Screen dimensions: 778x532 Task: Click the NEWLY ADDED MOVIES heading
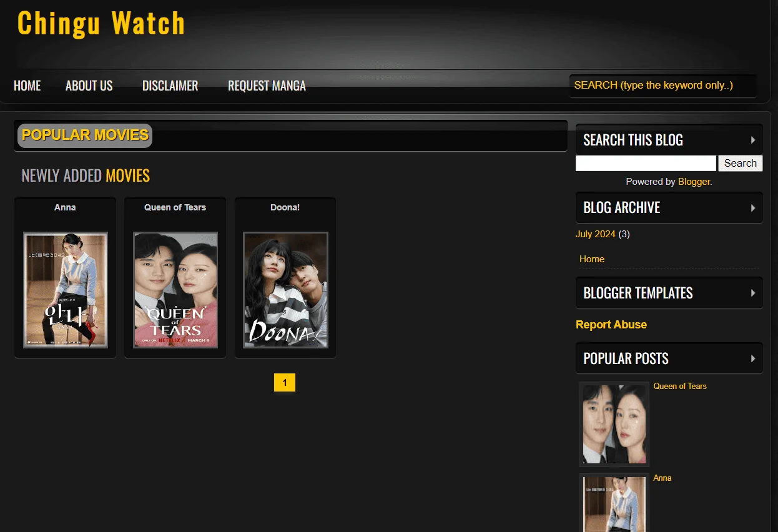(86, 175)
